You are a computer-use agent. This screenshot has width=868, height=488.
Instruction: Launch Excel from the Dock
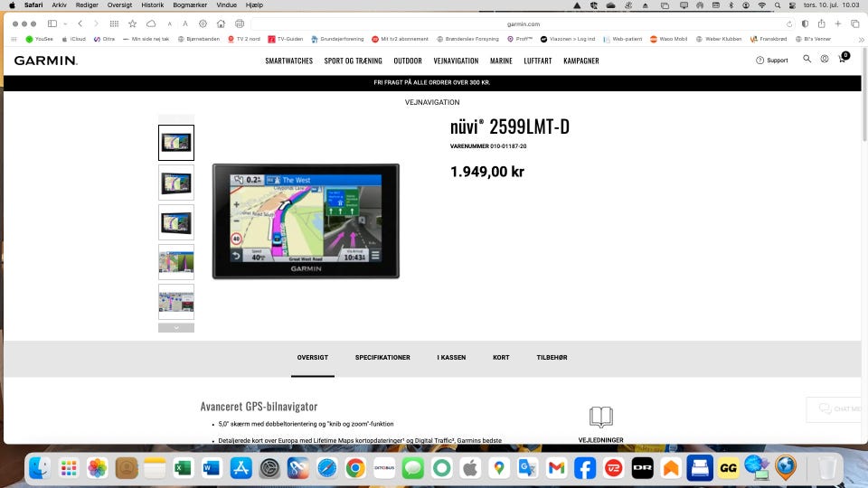[x=184, y=469]
